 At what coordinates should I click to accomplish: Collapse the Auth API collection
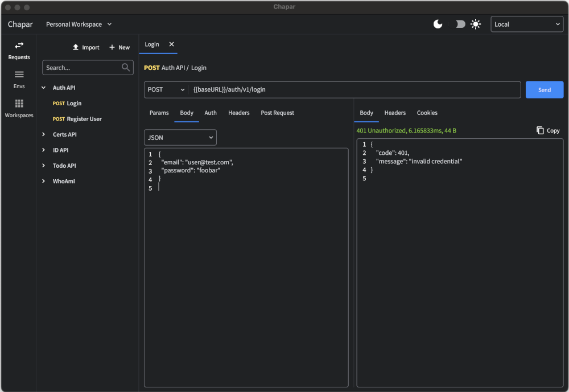point(44,88)
